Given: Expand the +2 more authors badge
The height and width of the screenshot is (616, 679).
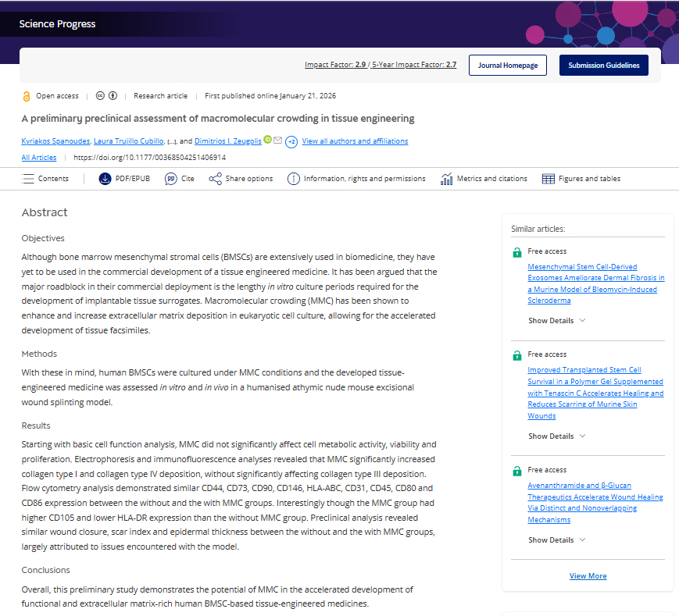Looking at the screenshot, I should click(x=291, y=141).
